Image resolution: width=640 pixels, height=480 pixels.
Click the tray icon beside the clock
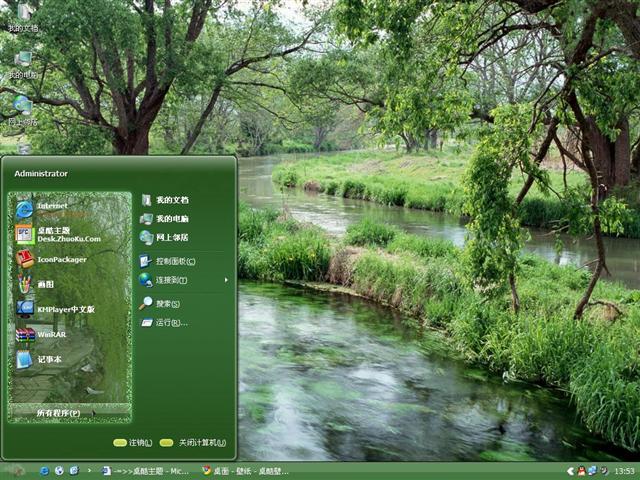[604, 471]
